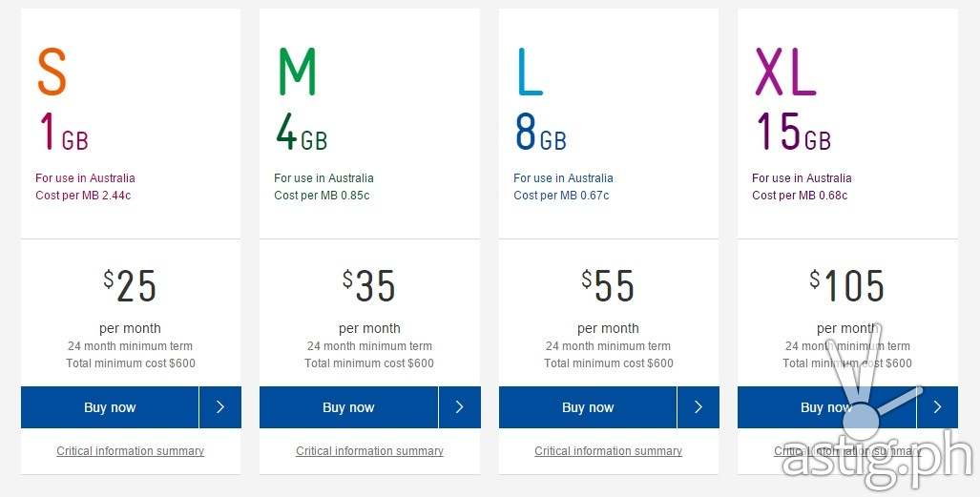Viewport: 980px width, 497px height.
Task: Click the arrow icon beside the $105 plan's Buy now
Action: [x=937, y=407]
